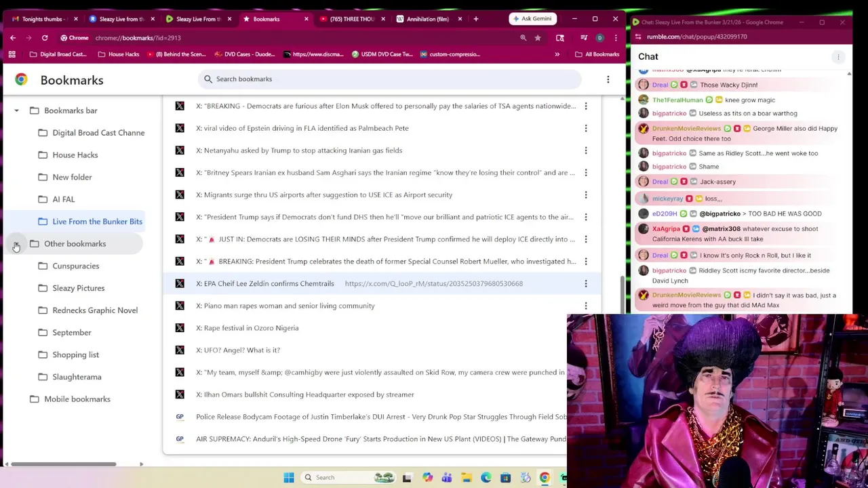
Task: Open the media controls icon in the Chrome toolbar
Action: click(x=583, y=38)
